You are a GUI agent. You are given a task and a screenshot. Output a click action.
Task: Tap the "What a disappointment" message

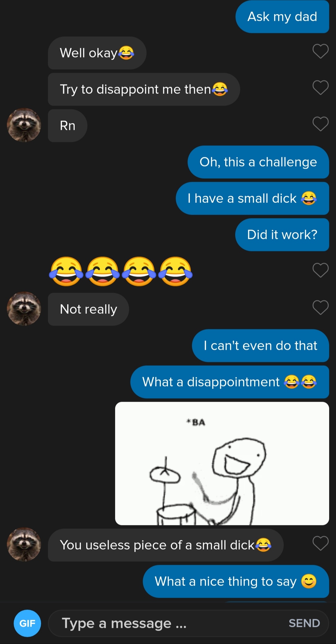pos(230,382)
